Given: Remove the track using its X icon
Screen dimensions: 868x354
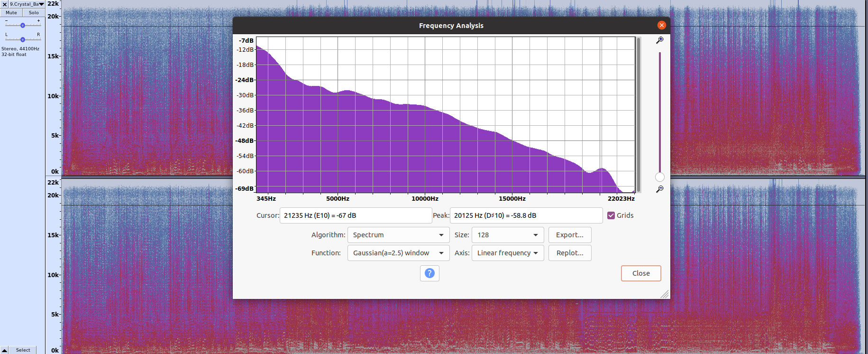Looking at the screenshot, I should point(5,4).
